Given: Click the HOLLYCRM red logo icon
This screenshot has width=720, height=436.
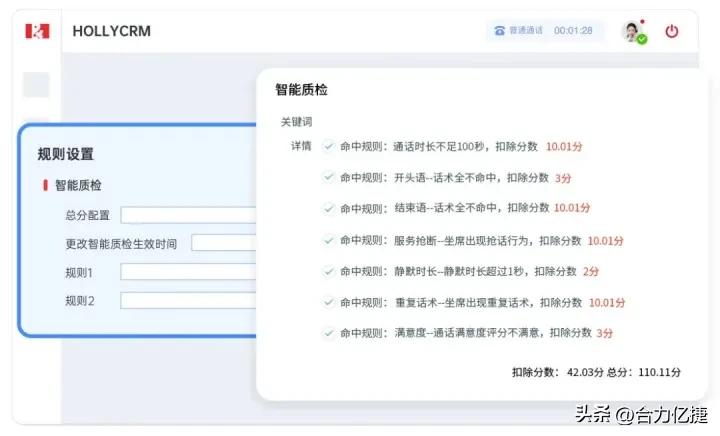Looking at the screenshot, I should [x=37, y=31].
